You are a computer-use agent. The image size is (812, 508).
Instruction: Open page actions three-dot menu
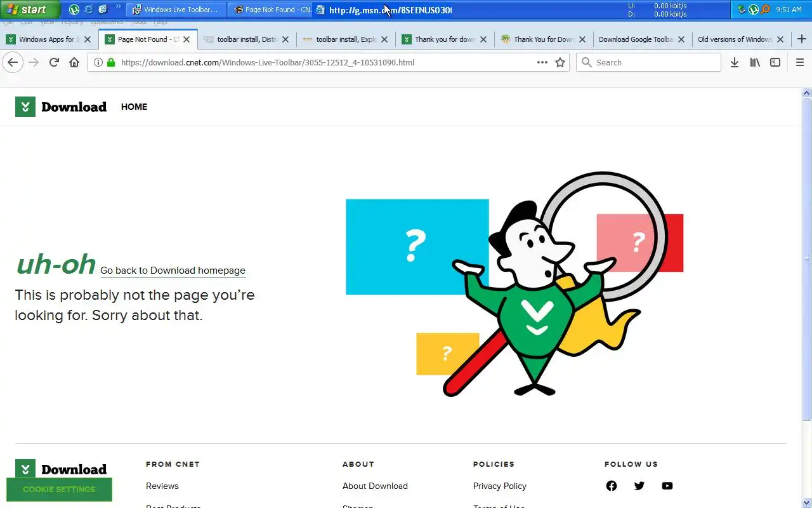tap(542, 62)
